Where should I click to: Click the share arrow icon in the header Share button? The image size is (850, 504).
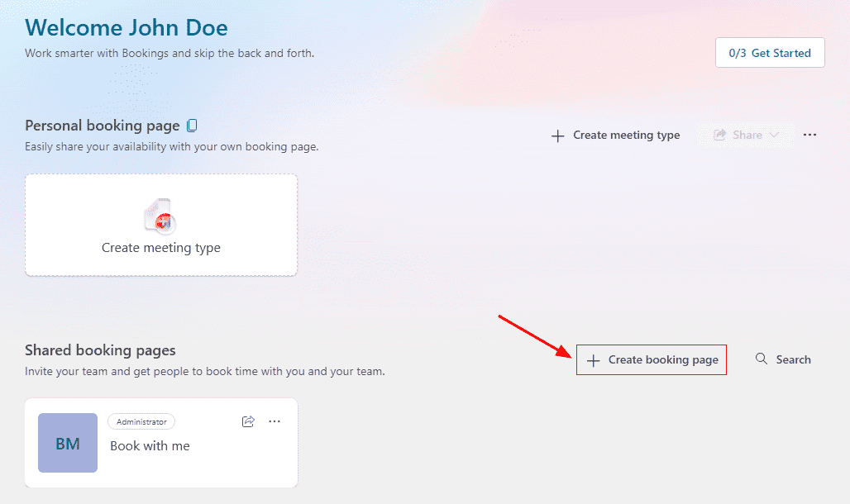coord(720,135)
